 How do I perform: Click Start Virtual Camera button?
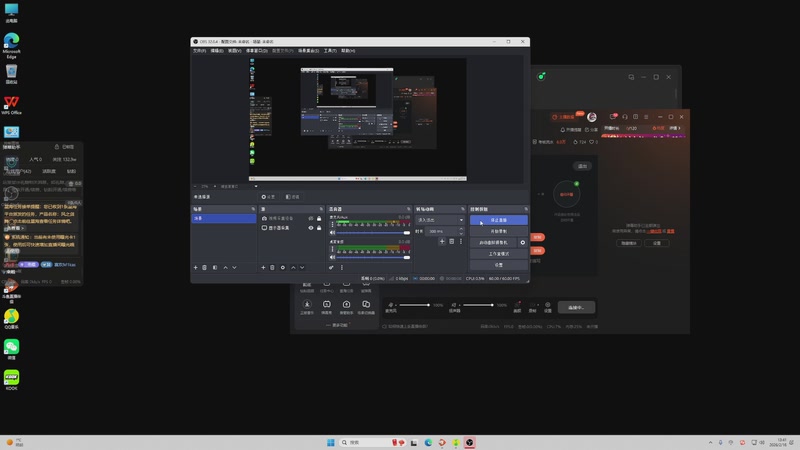[493, 243]
